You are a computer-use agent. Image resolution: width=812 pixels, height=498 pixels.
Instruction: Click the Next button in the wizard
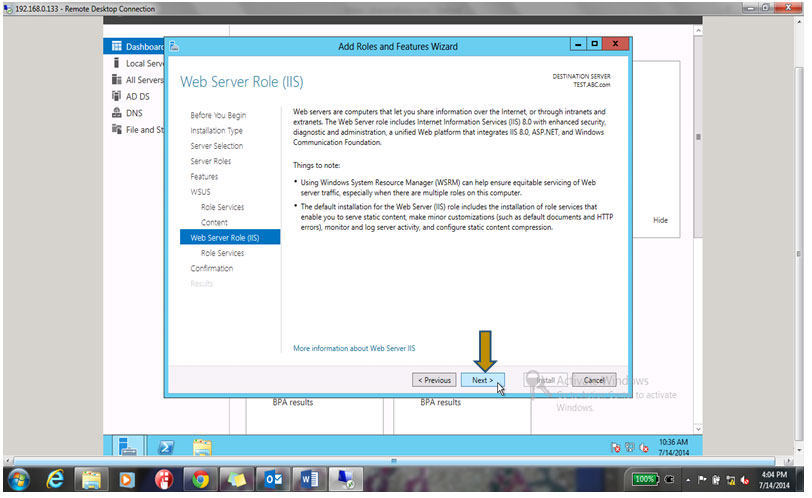[482, 380]
